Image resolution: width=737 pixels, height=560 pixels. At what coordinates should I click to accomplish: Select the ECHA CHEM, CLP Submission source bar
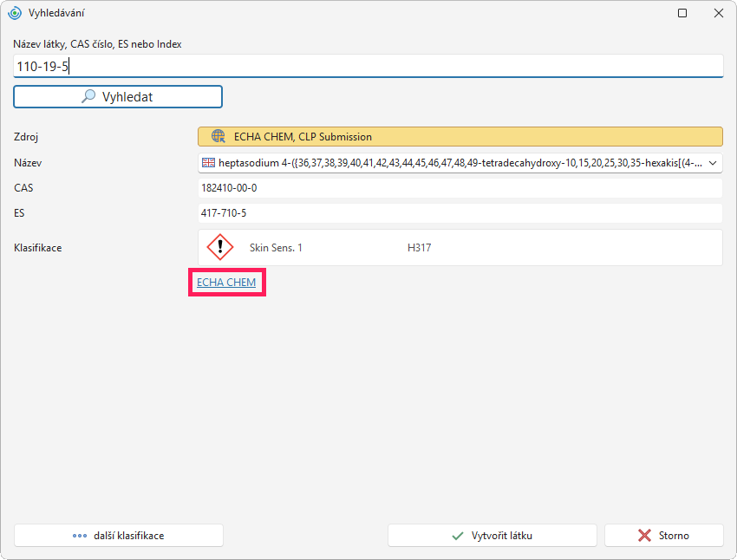click(460, 136)
